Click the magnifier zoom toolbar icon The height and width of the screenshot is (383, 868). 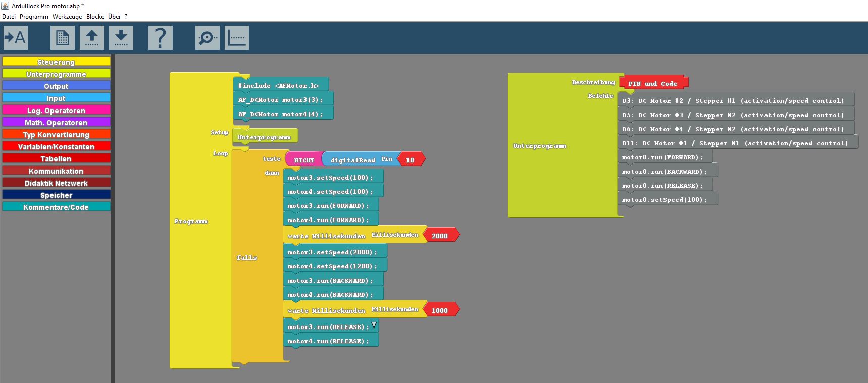point(207,38)
